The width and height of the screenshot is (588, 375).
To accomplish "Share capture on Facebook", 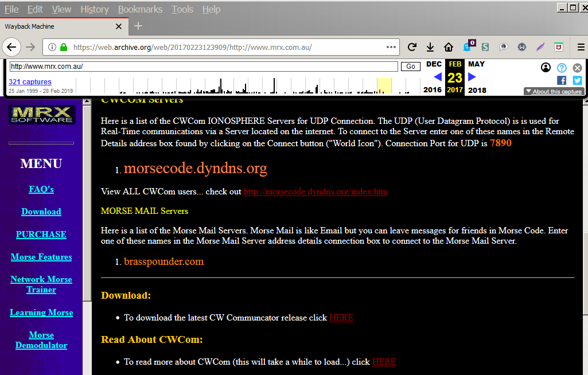I will [562, 80].
